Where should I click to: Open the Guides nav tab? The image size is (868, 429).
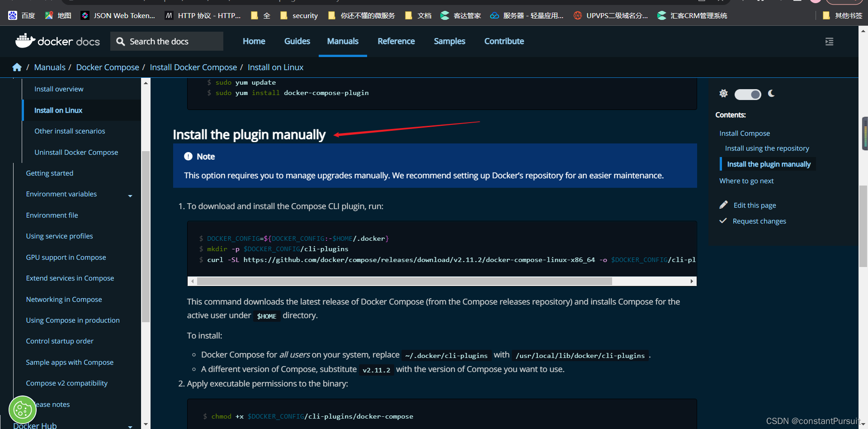pyautogui.click(x=297, y=41)
